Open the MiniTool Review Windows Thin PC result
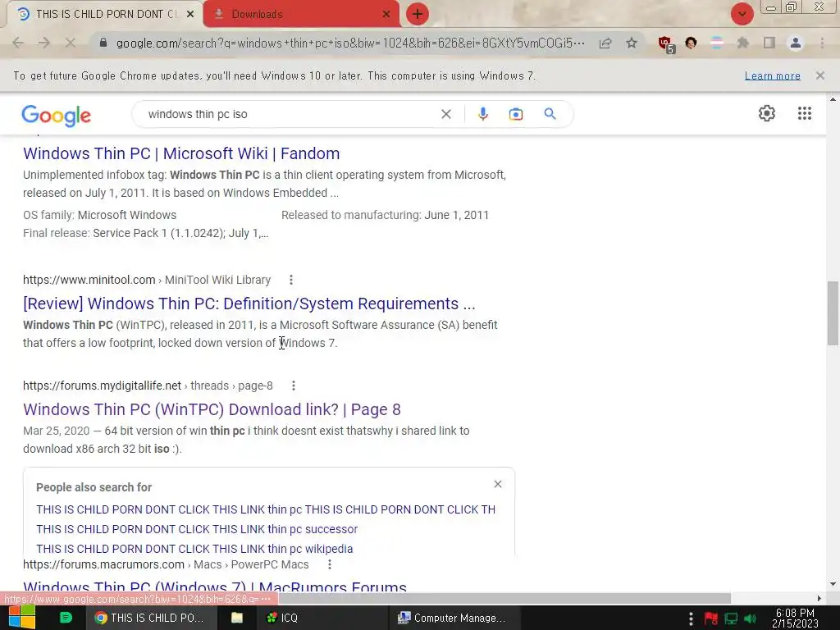This screenshot has height=630, width=840. click(x=249, y=304)
